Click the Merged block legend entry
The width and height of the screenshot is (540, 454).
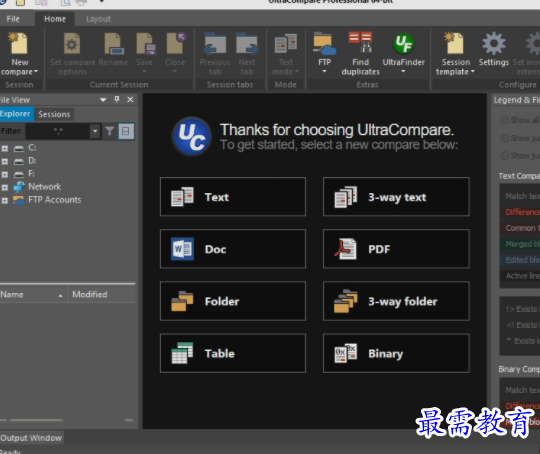(x=520, y=244)
